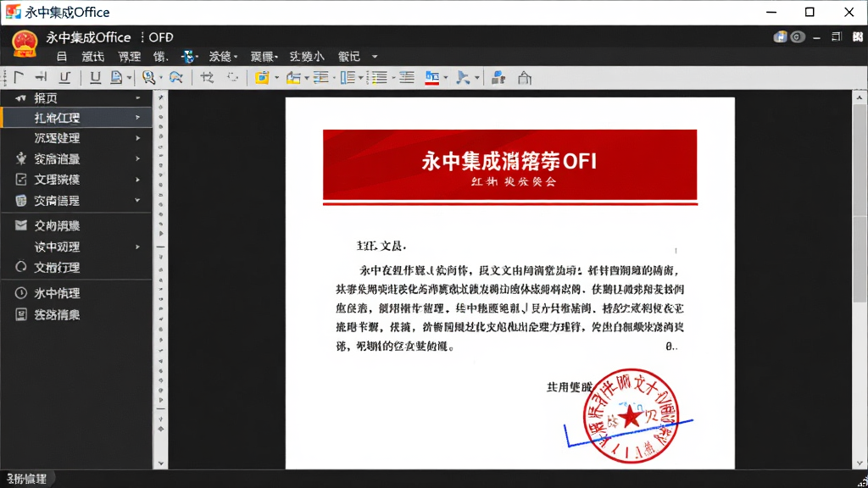The height and width of the screenshot is (488, 868).
Task: Click the red round seal stamp
Action: point(630,416)
